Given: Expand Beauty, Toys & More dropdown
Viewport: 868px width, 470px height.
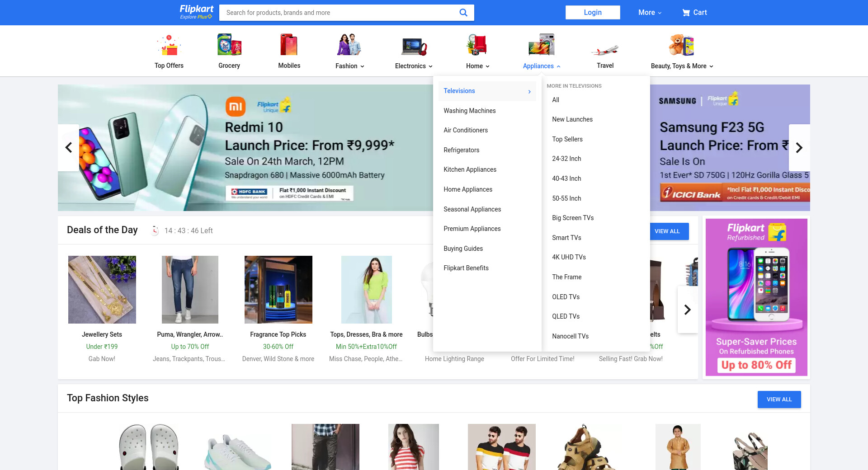Looking at the screenshot, I should coord(682,66).
